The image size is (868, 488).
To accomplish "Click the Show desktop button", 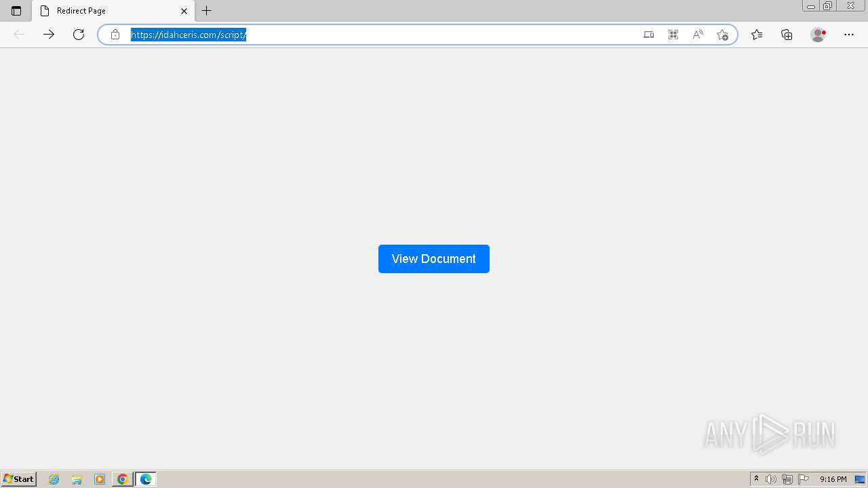I will point(861,479).
